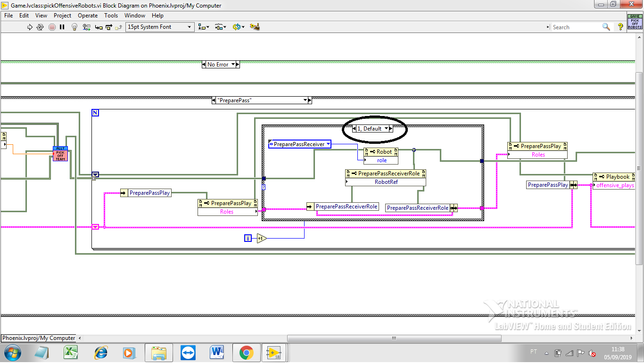The height and width of the screenshot is (364, 644).
Task: Open Word from the taskbar
Action: coord(217,353)
